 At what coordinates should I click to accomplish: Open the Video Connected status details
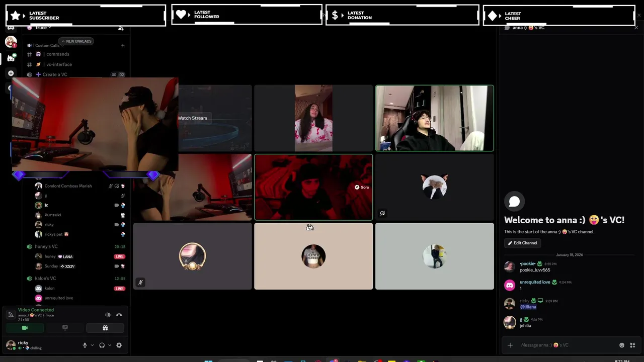pos(36,310)
